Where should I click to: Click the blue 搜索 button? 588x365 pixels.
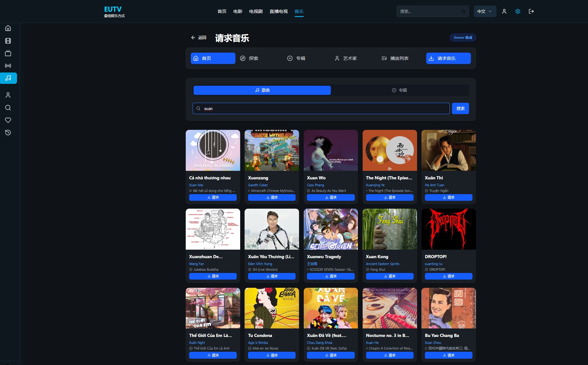tap(461, 108)
